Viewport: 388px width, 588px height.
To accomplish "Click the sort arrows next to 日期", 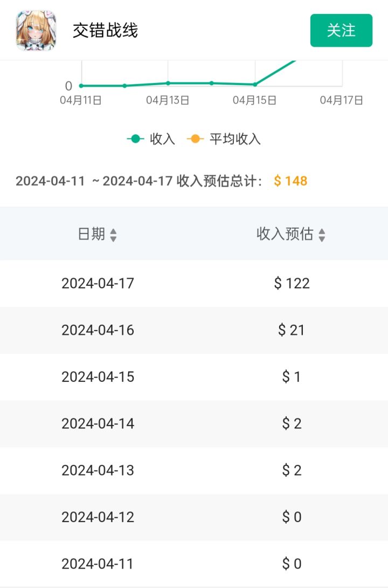I will 114,235.
